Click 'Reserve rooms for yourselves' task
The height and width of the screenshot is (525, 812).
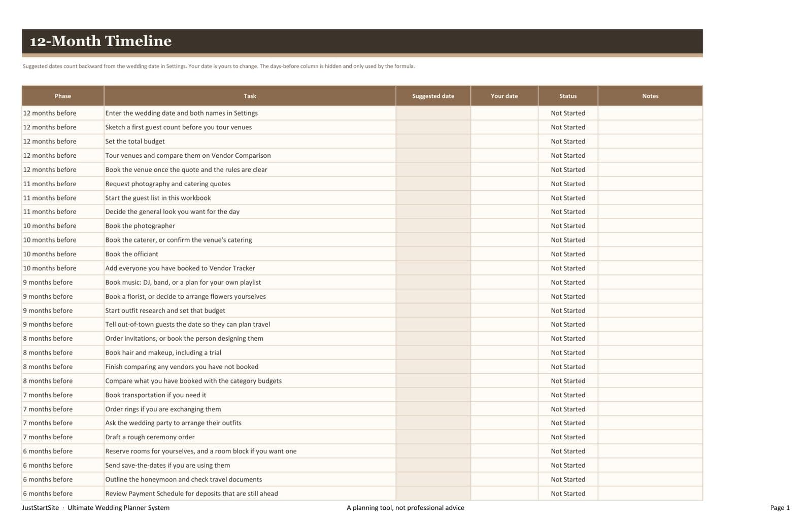pyautogui.click(x=250, y=451)
